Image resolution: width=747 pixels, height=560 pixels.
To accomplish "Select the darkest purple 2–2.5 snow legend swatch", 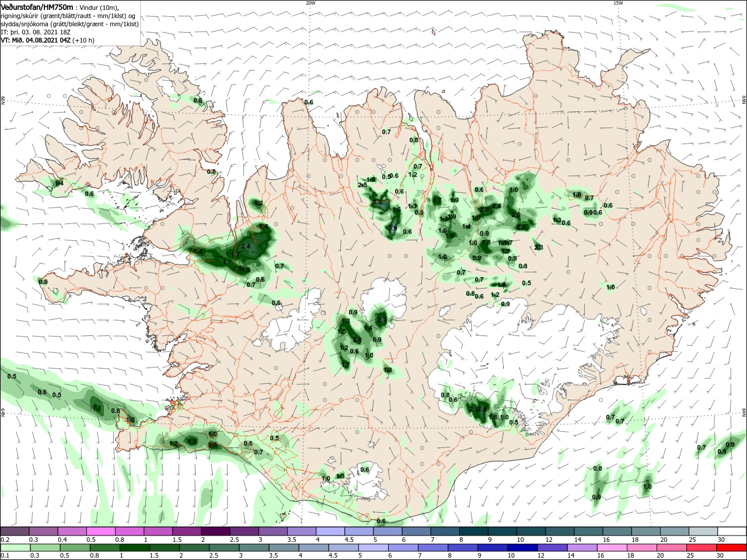I will pos(215,531).
